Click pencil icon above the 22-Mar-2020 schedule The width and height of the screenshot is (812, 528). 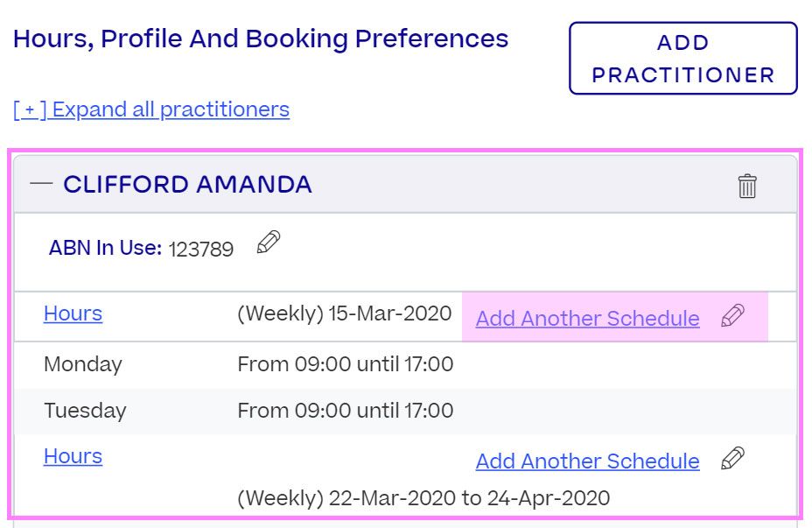[733, 459]
